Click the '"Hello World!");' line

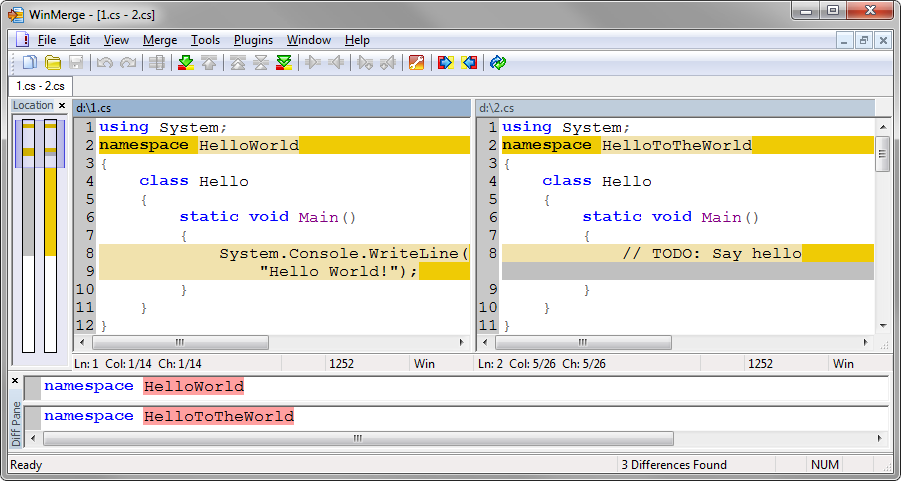click(284, 271)
